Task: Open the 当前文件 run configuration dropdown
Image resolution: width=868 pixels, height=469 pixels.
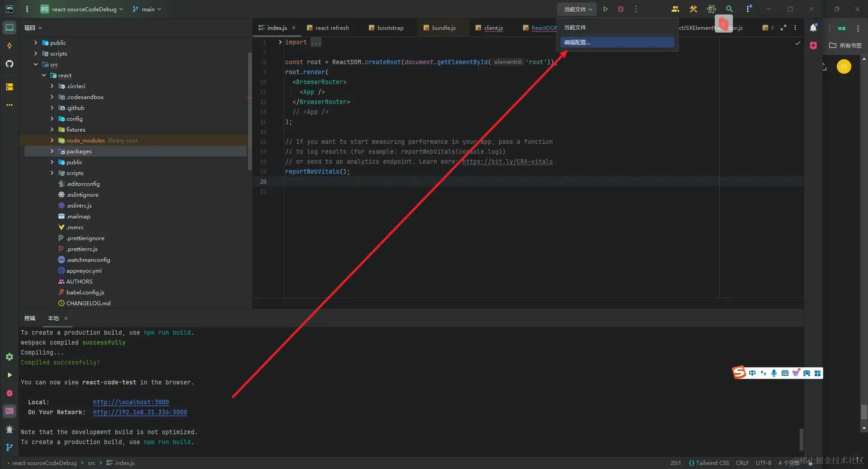Action: pyautogui.click(x=577, y=9)
